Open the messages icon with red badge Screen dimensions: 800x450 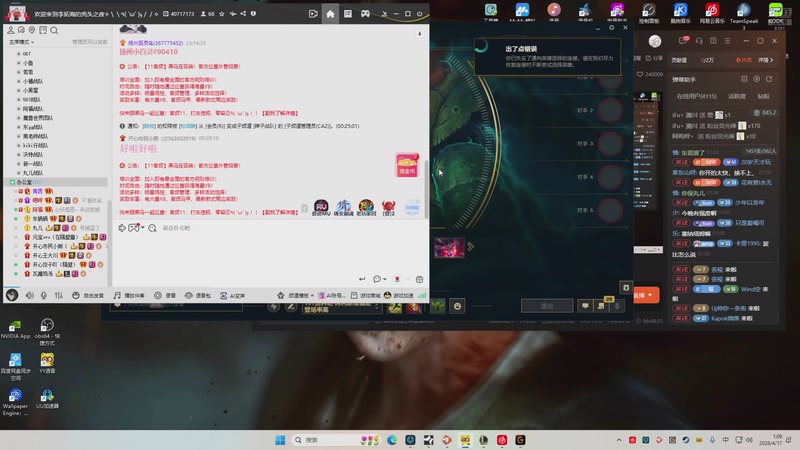(x=684, y=40)
